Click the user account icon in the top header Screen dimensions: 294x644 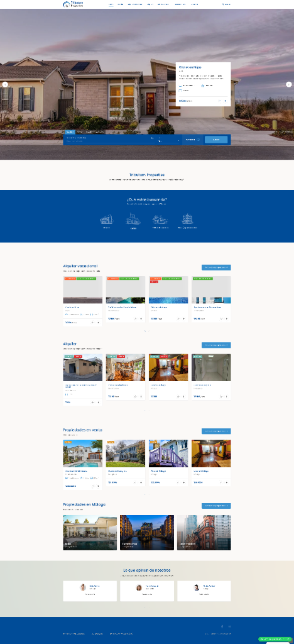tap(224, 4)
